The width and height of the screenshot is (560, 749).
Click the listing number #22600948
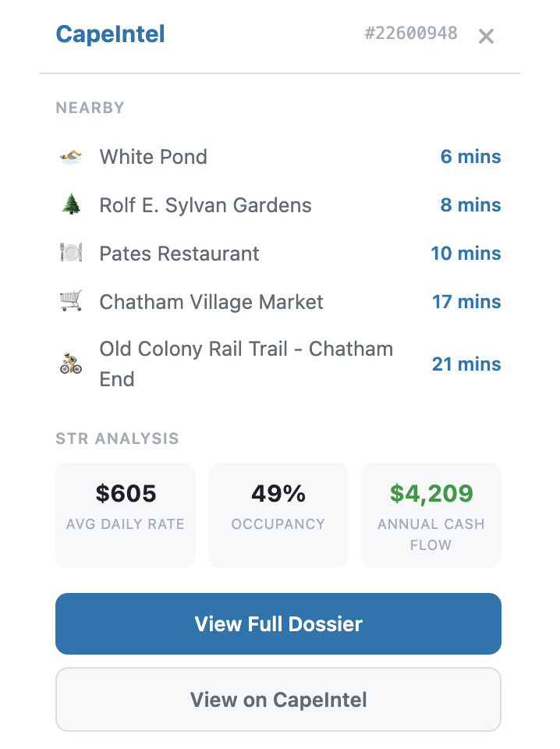(x=413, y=34)
